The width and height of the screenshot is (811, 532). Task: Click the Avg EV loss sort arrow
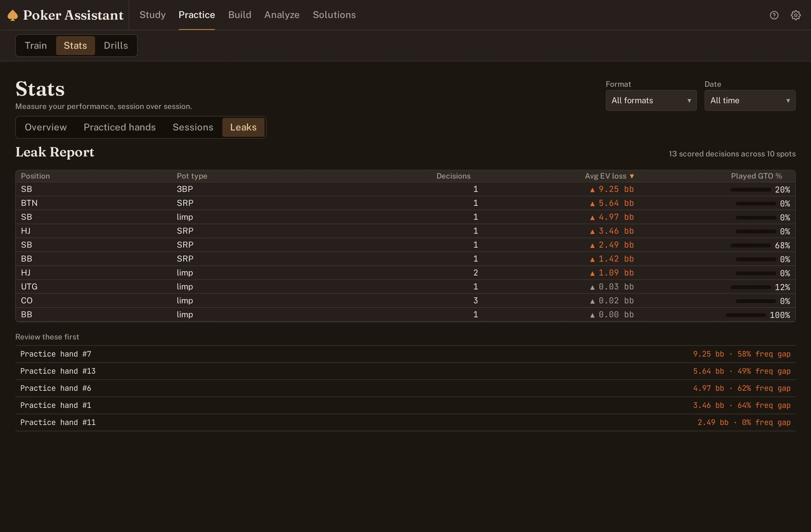coord(631,176)
